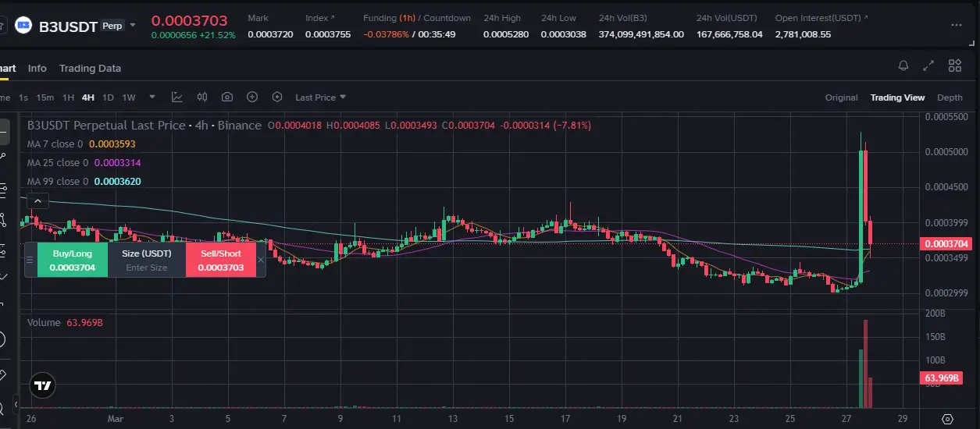Open the Index price info link
This screenshot has height=429, width=980.
(x=320, y=18)
